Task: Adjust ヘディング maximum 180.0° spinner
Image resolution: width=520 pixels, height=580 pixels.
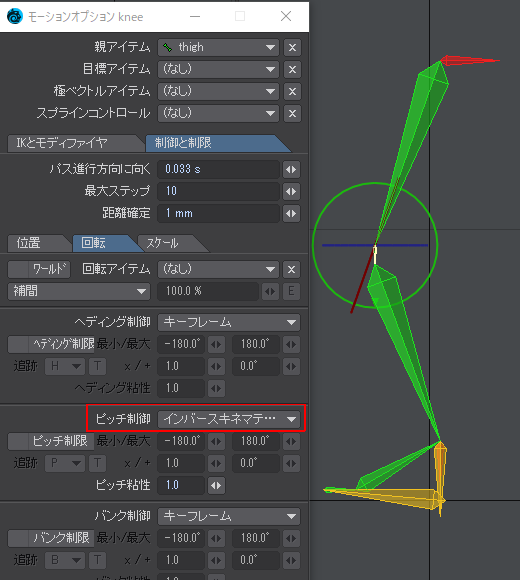Action: click(x=291, y=344)
